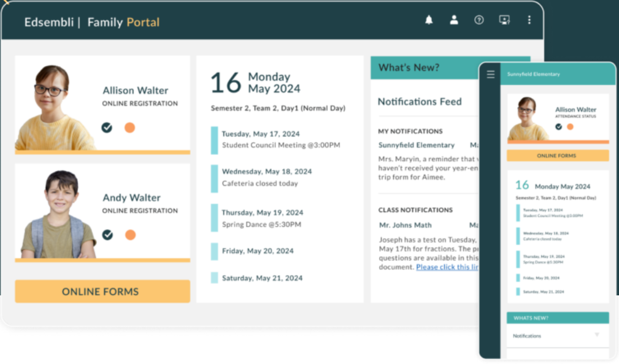619x364 pixels.
Task: Click the ONLINE FORMS button in the desktop portal
Action: [x=102, y=292]
